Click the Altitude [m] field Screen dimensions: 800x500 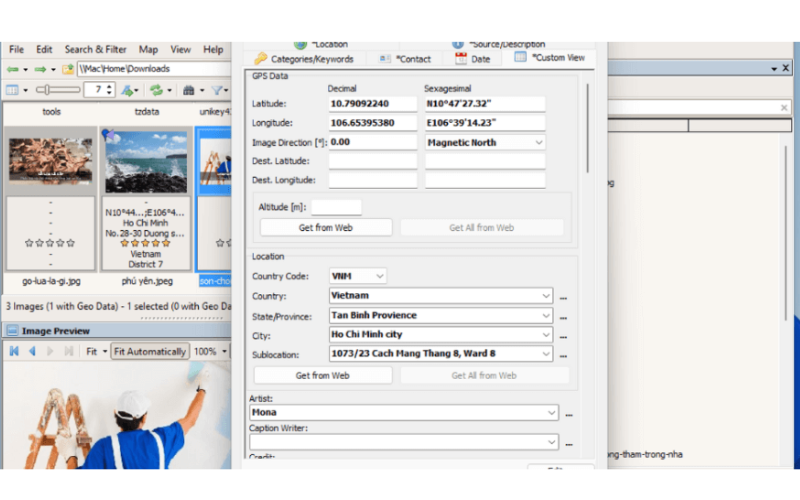(x=336, y=207)
